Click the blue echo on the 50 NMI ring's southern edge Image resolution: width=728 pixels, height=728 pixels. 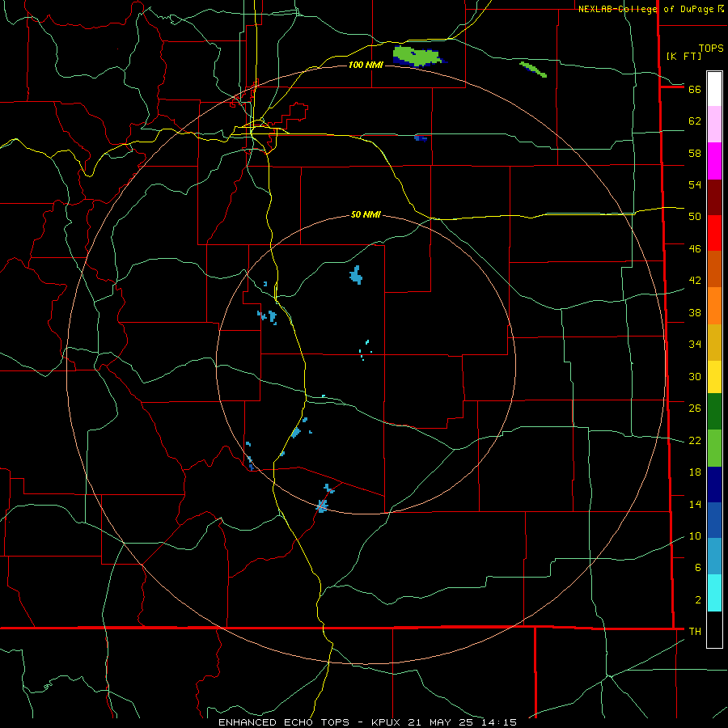(x=322, y=506)
